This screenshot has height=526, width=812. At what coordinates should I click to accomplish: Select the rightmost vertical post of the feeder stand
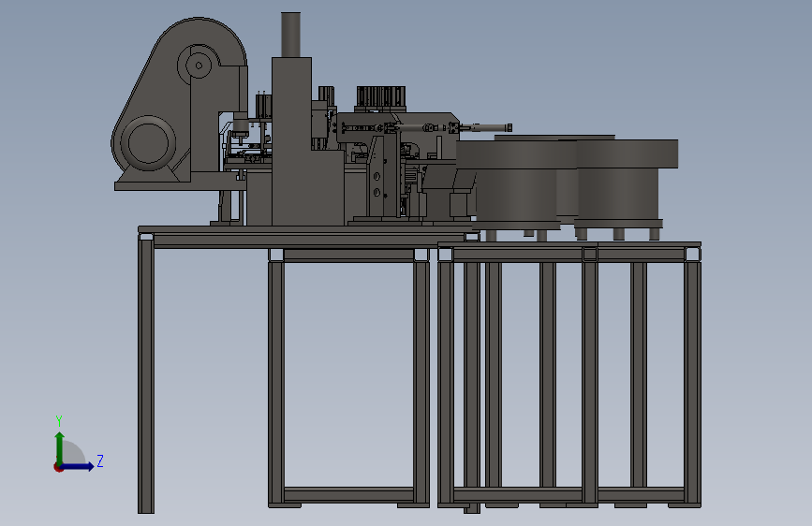tap(692, 383)
